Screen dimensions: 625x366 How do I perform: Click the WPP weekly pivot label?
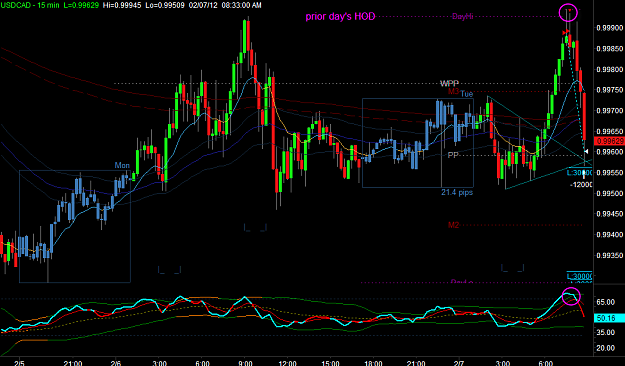tap(449, 83)
